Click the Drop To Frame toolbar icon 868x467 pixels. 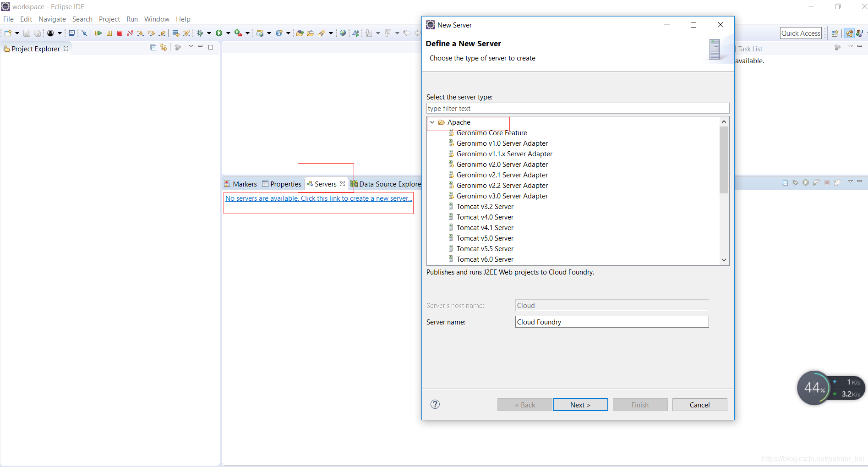pos(176,33)
